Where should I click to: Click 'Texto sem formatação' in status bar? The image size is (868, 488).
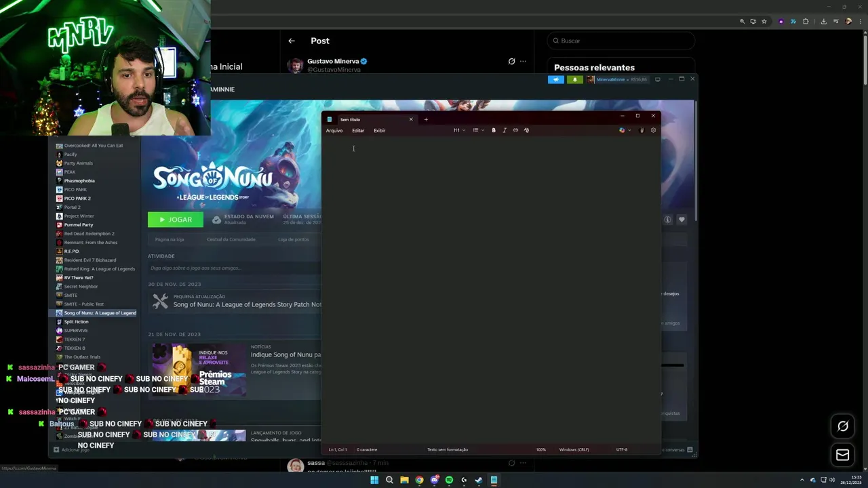pyautogui.click(x=448, y=449)
